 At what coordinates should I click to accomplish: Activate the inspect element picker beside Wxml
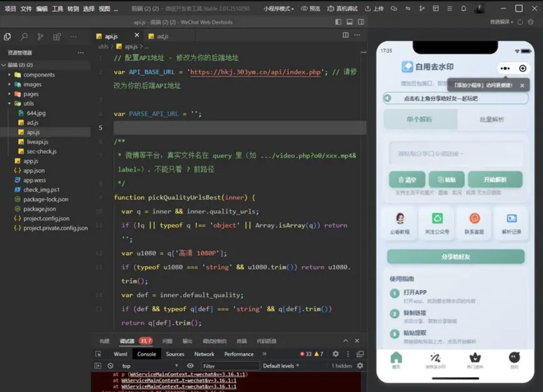pos(98,354)
